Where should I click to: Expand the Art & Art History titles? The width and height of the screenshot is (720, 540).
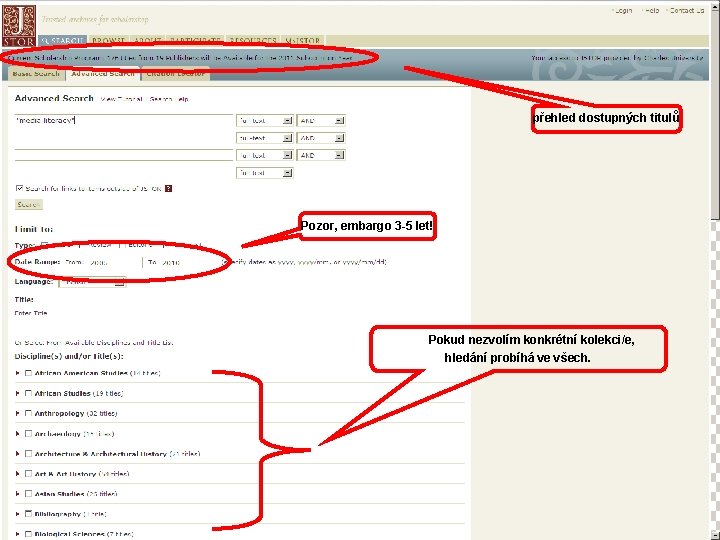(17, 473)
